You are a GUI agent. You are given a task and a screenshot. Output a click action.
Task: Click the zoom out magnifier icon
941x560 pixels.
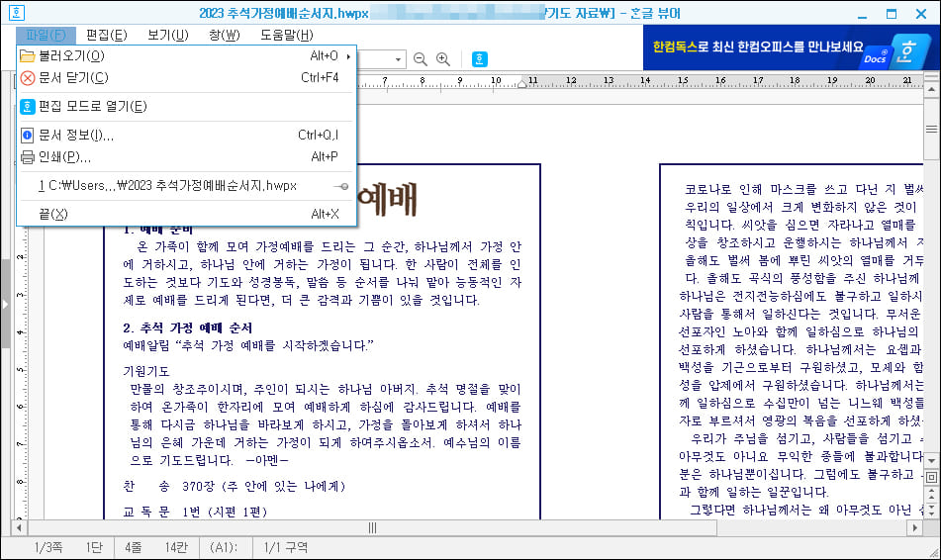[x=421, y=58]
